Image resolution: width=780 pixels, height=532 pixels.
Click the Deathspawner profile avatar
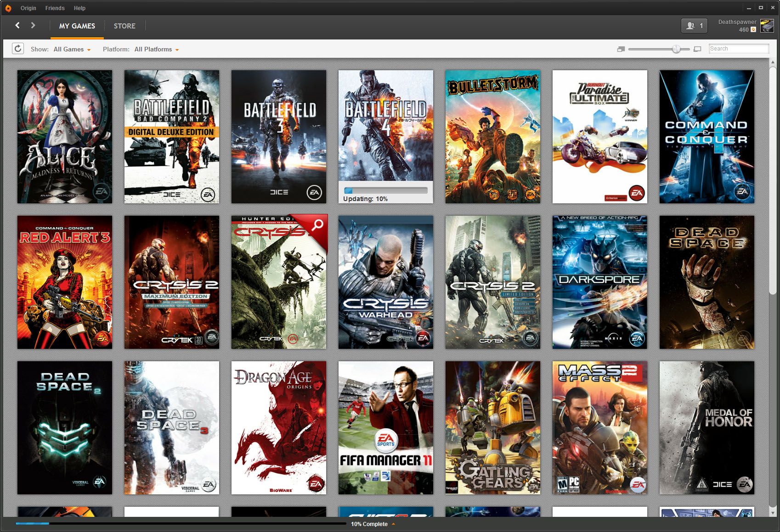tap(767, 26)
